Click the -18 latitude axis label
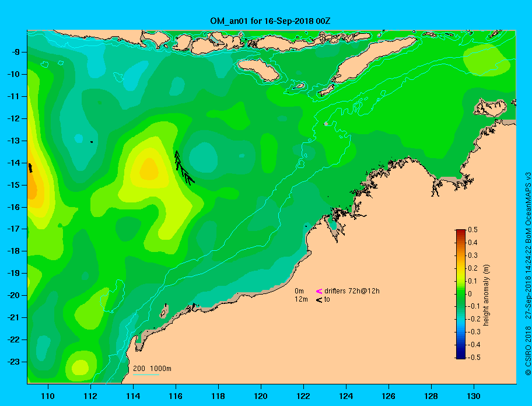The image size is (532, 406). click(14, 251)
